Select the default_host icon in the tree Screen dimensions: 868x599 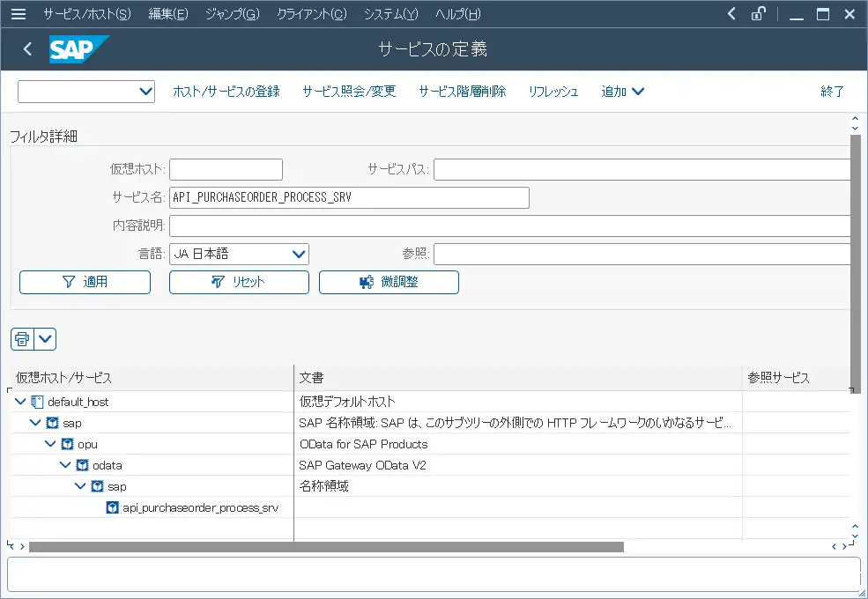point(36,401)
